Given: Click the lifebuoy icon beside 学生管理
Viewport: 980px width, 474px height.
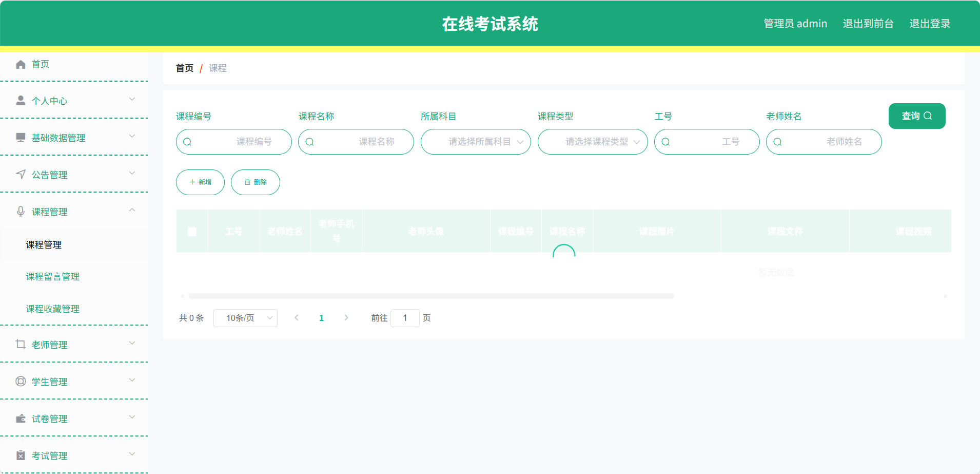Looking at the screenshot, I should coord(21,382).
